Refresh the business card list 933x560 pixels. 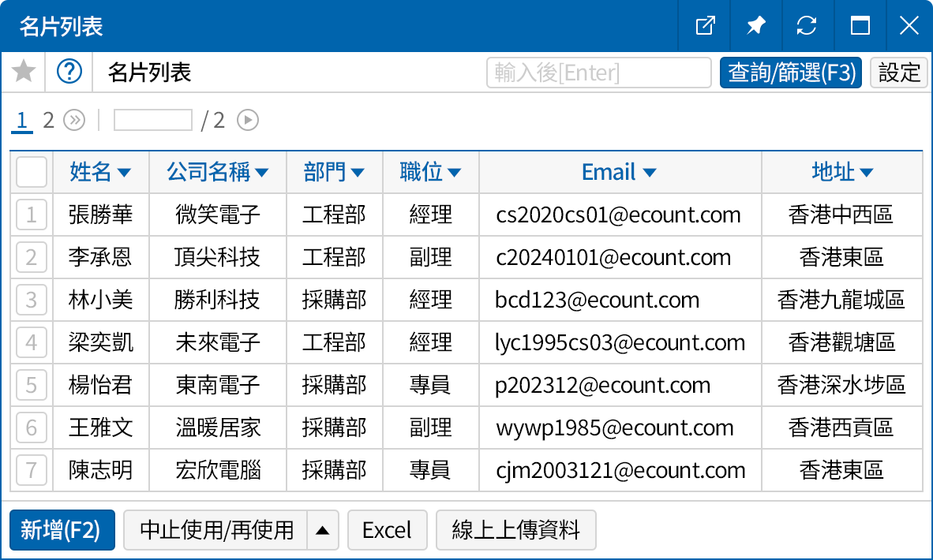807,26
